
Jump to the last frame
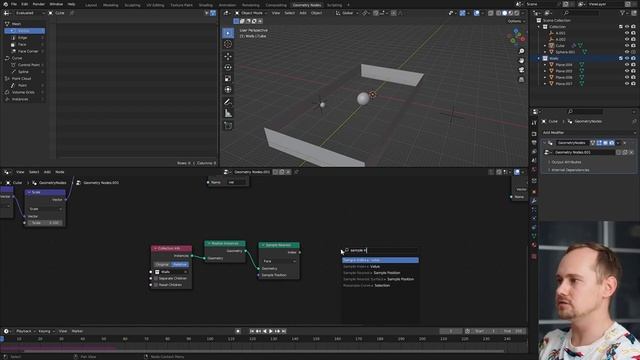[x=284, y=331]
